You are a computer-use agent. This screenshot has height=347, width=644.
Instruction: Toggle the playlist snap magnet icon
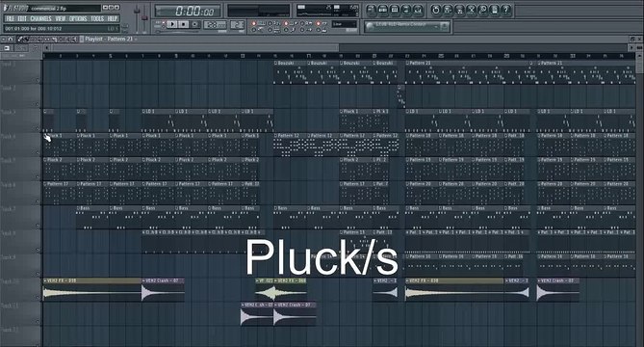(11, 40)
